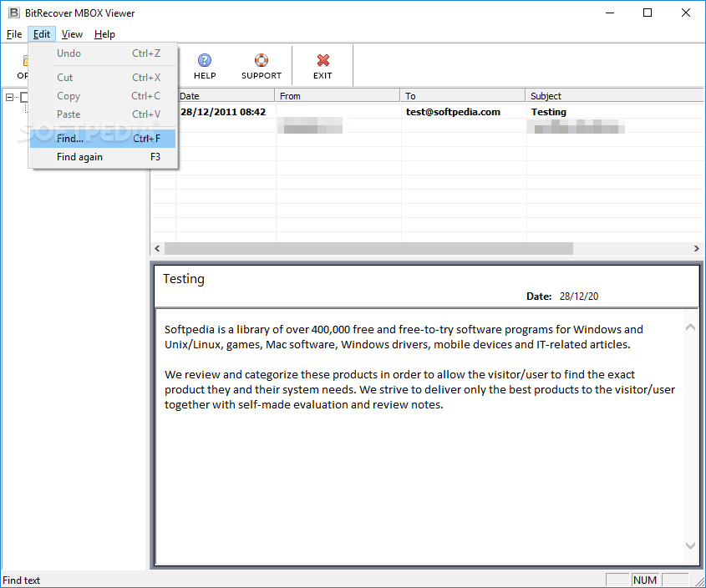
Task: Choose Find again in the Edit menu
Action: [x=103, y=157]
